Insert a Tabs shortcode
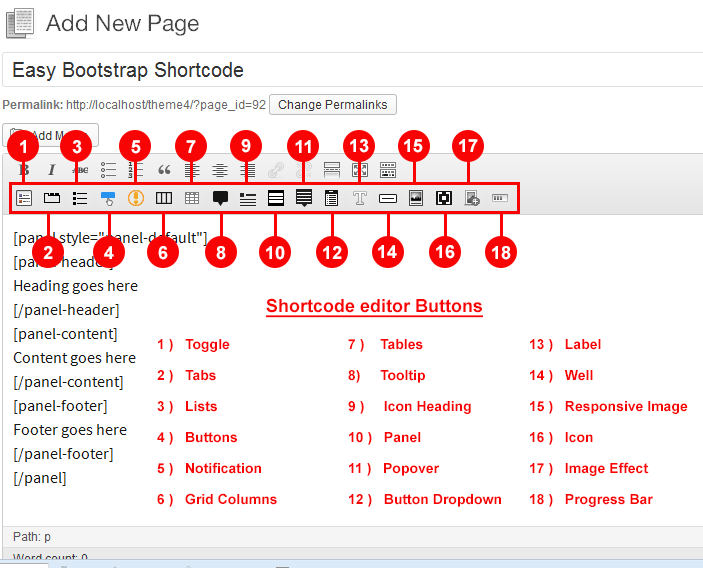This screenshot has width=703, height=568. [x=52, y=198]
